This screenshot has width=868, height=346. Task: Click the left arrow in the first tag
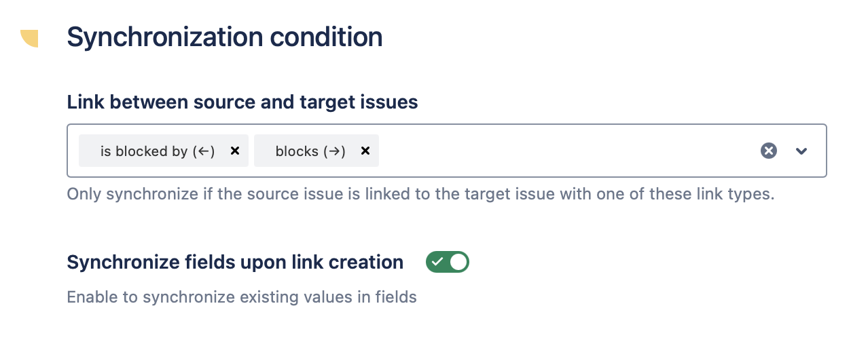(204, 151)
